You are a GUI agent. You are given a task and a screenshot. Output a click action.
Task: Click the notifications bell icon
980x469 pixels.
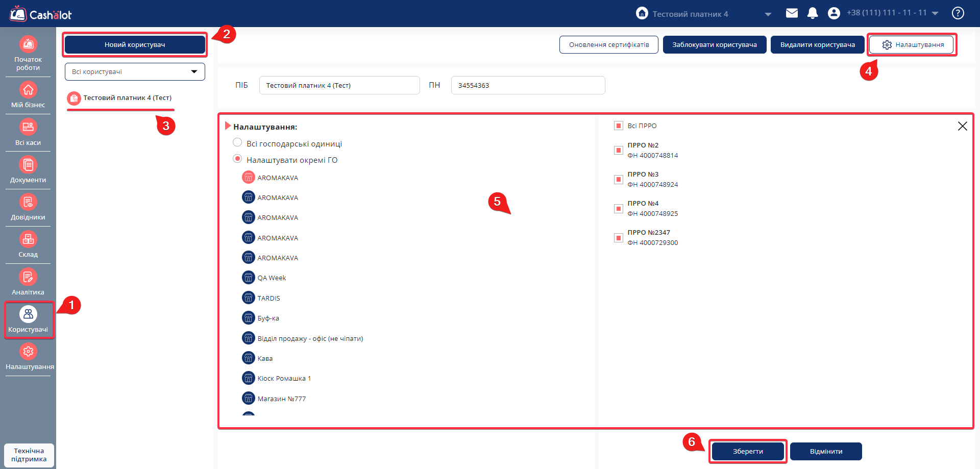coord(813,13)
